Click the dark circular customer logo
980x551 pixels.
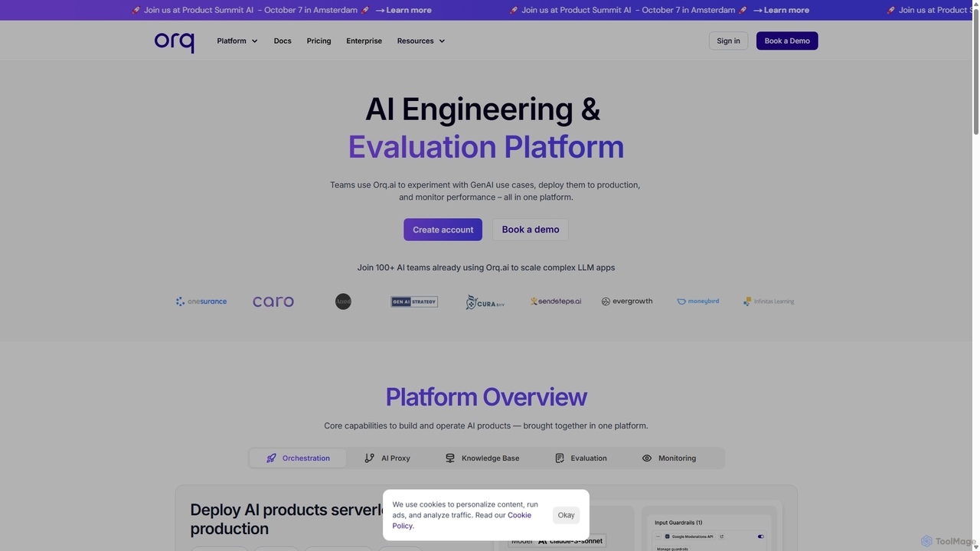343,302
